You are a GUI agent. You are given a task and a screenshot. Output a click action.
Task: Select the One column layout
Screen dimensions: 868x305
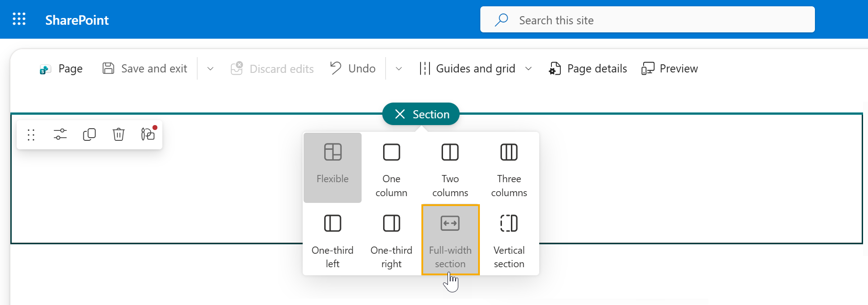pos(391,167)
